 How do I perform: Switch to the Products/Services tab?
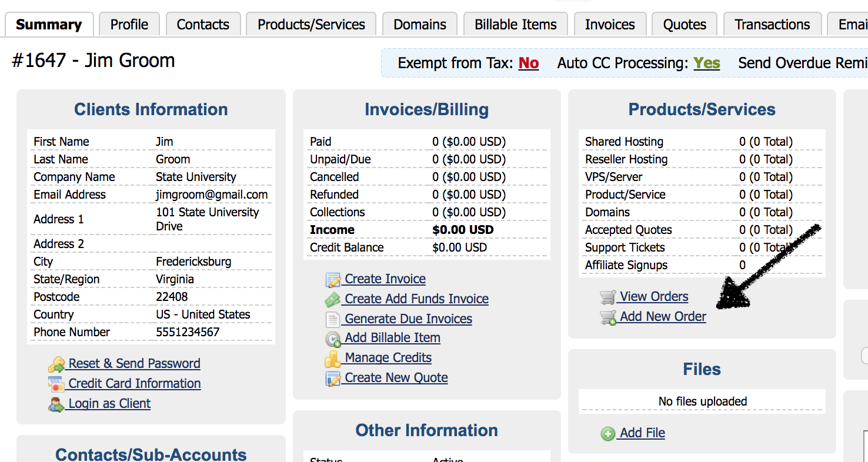[311, 25]
